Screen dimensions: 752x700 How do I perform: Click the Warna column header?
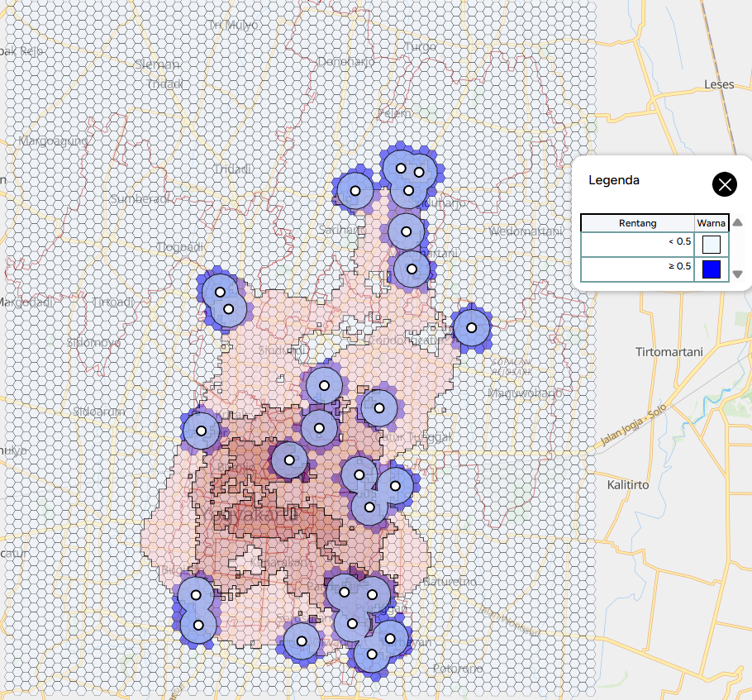(x=712, y=223)
